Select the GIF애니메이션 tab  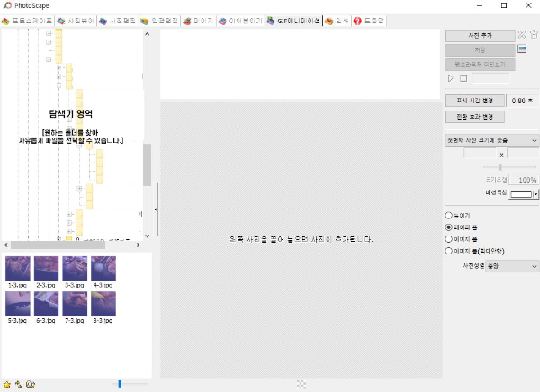point(293,21)
